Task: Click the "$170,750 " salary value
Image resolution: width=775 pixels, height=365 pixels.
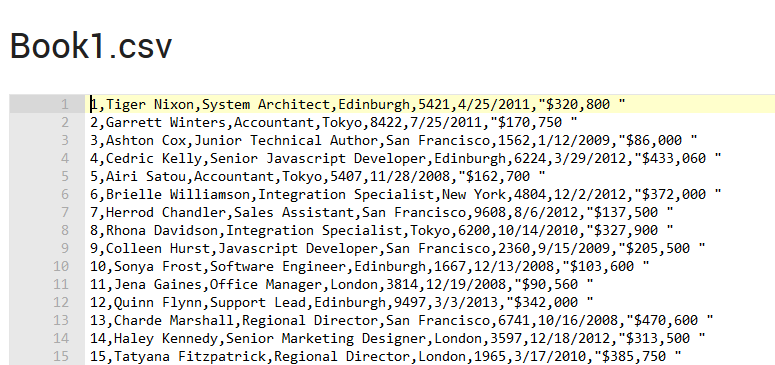Action: 534,122
